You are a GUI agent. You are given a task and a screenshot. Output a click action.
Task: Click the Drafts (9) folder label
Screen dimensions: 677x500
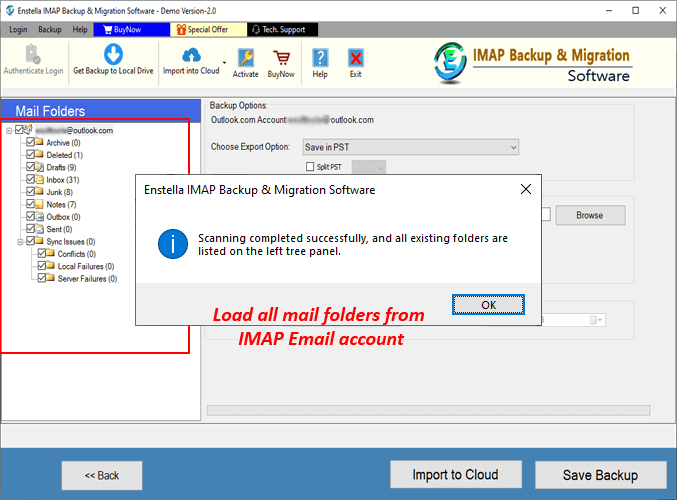pyautogui.click(x=61, y=167)
